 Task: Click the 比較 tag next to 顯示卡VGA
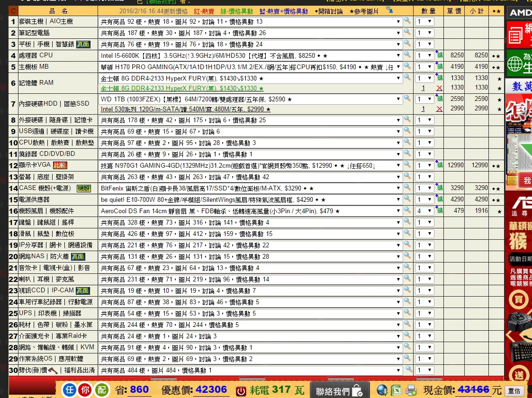[60, 165]
